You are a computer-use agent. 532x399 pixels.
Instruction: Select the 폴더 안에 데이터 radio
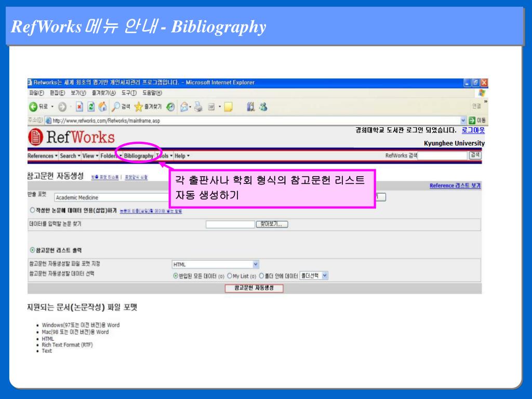[262, 276]
